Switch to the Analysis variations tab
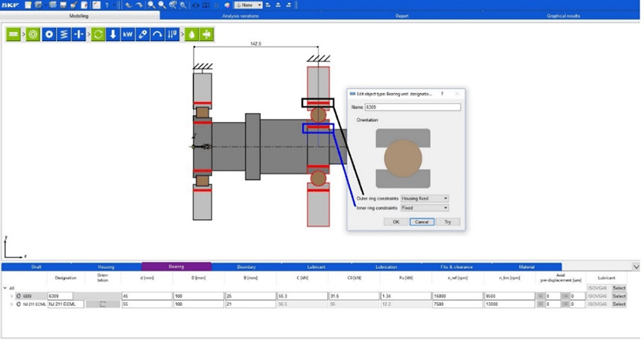The width and height of the screenshot is (644, 340). click(x=239, y=15)
